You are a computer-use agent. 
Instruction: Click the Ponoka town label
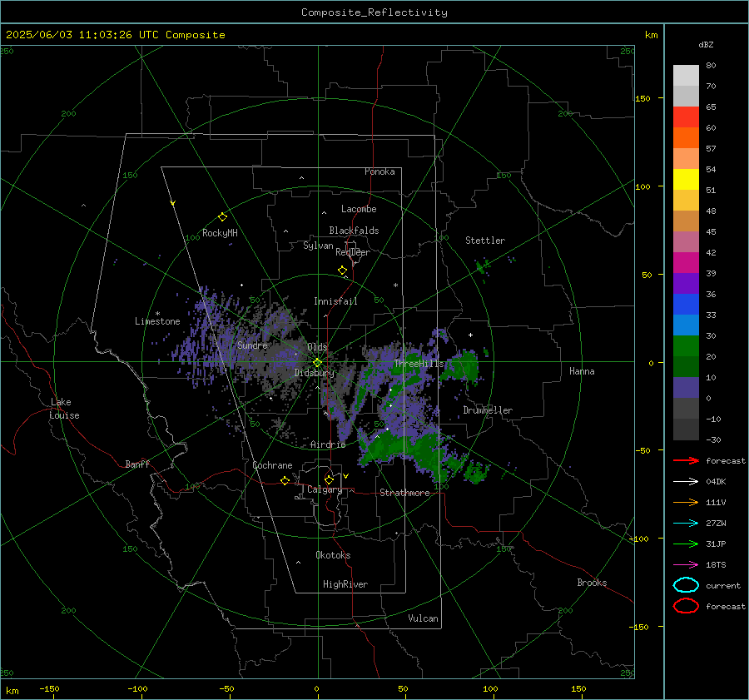379,171
